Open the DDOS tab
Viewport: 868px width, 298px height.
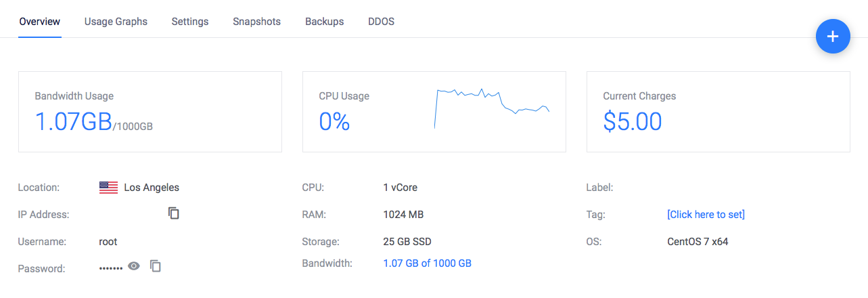pos(381,22)
